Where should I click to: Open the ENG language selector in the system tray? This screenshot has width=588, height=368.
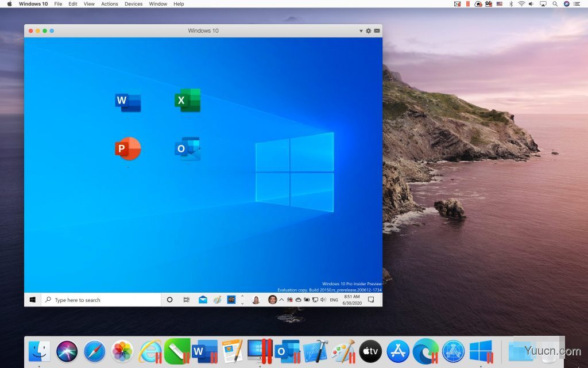(334, 300)
